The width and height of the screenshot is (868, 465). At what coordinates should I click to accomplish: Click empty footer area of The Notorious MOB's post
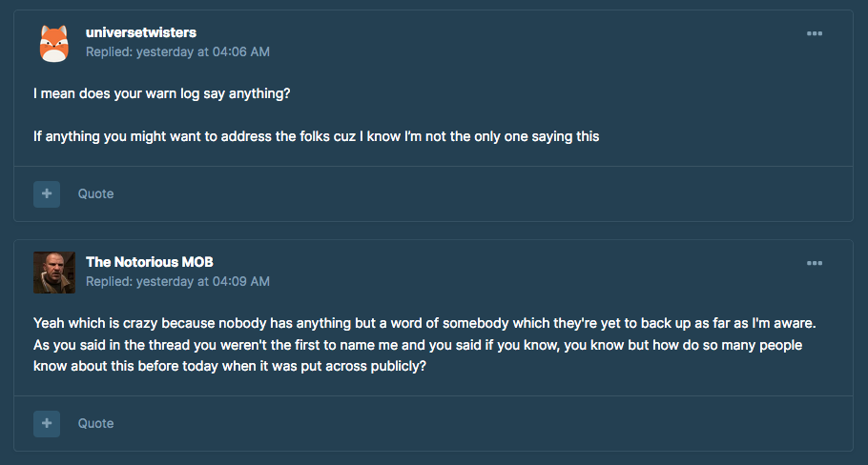tap(482, 423)
